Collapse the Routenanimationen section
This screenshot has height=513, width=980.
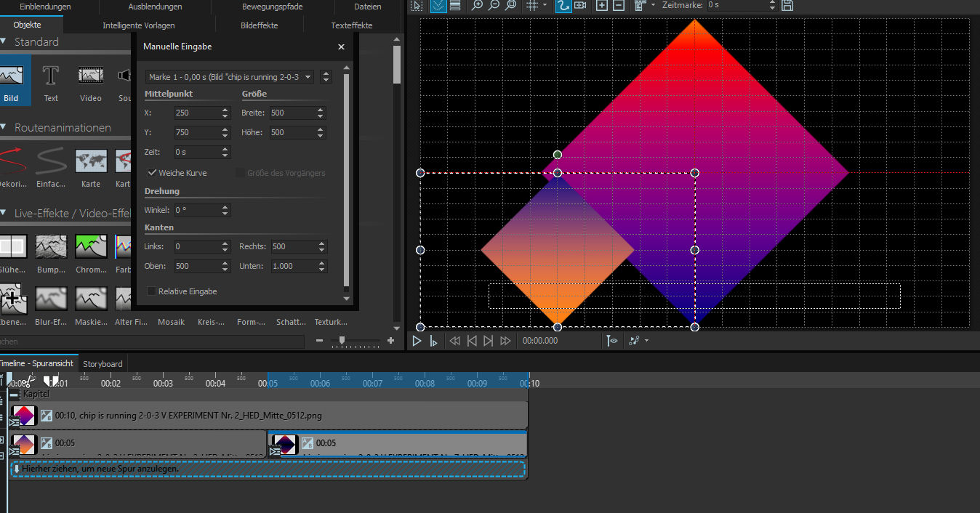(x=4, y=128)
